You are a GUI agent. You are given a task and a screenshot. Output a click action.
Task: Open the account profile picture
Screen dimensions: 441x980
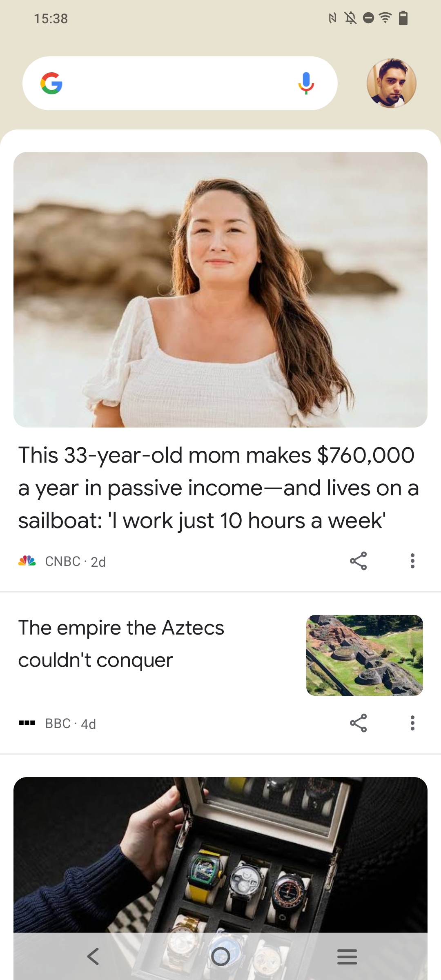(391, 83)
